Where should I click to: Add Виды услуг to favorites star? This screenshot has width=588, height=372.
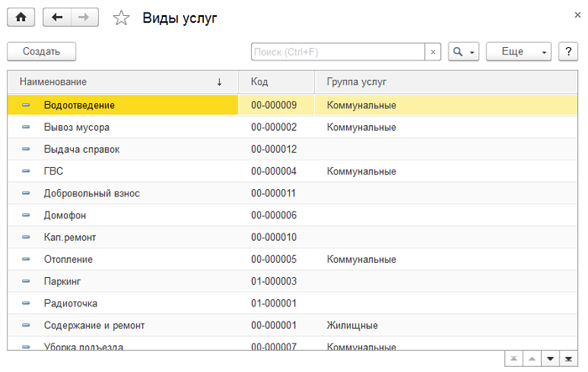pyautogui.click(x=121, y=18)
